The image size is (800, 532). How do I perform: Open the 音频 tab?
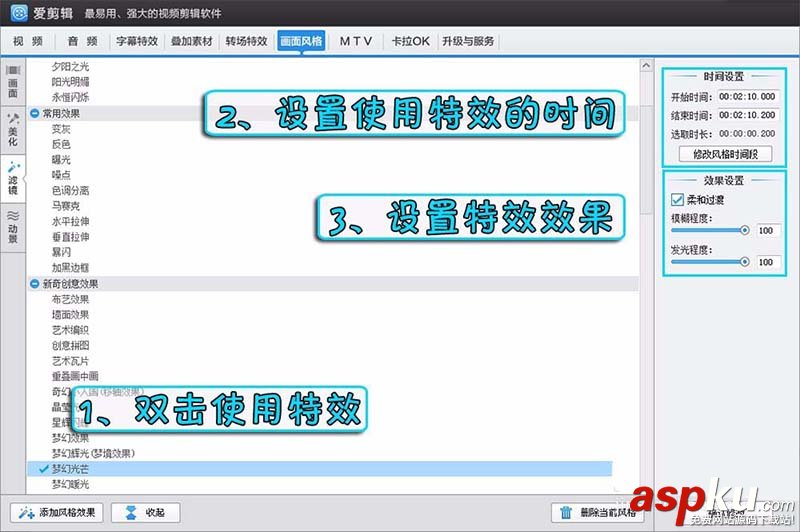pyautogui.click(x=83, y=41)
